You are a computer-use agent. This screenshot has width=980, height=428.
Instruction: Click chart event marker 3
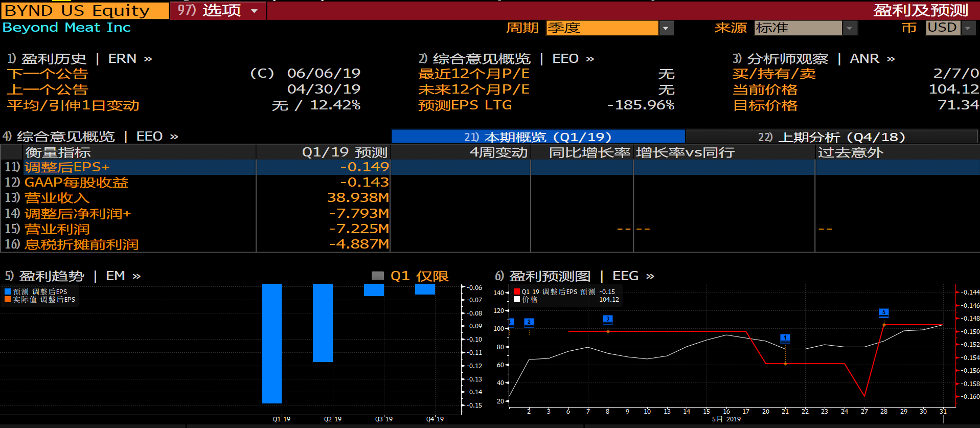[x=608, y=319]
